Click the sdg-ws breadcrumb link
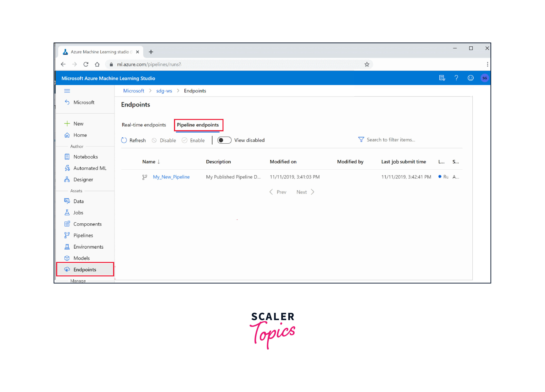Screen dimensions: 545x392 164,91
